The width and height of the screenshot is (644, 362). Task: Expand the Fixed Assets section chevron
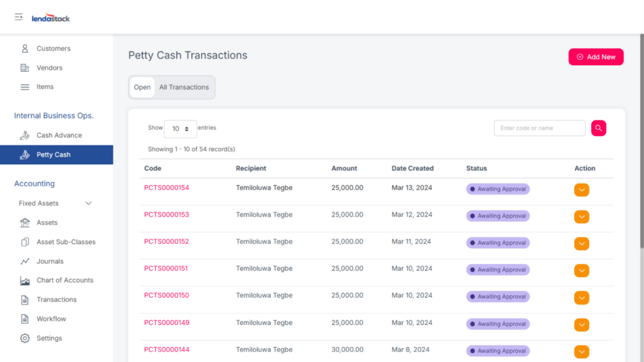point(89,203)
